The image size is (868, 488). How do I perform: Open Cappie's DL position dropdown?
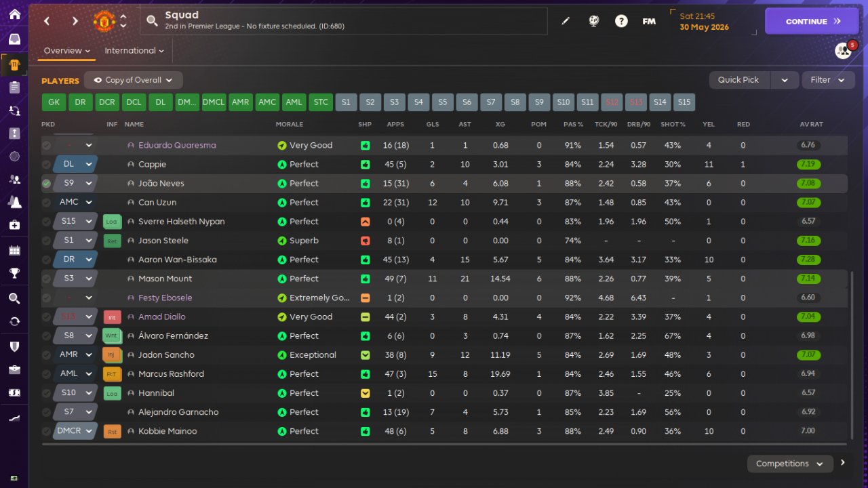(75, 165)
